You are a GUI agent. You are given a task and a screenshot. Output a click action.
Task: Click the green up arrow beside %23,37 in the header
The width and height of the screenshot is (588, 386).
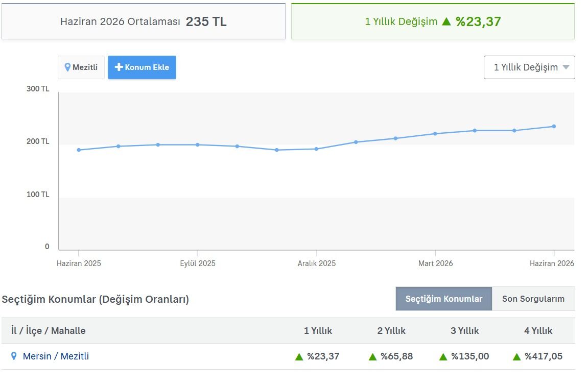[446, 21]
